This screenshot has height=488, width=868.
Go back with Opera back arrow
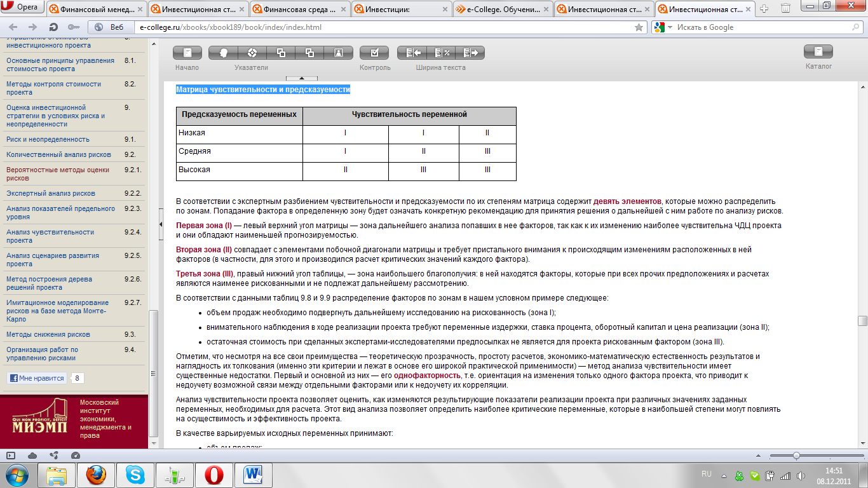click(x=14, y=27)
